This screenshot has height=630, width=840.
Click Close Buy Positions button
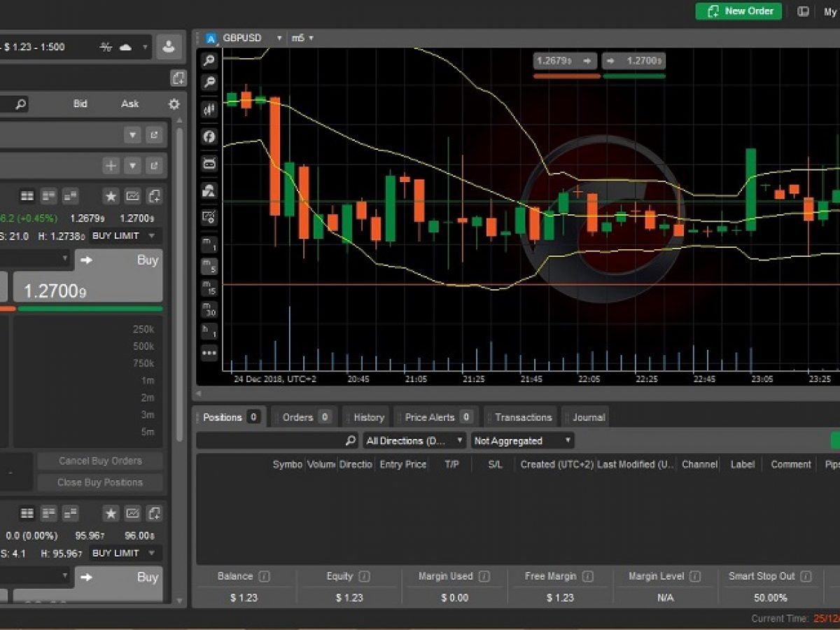pos(100,482)
